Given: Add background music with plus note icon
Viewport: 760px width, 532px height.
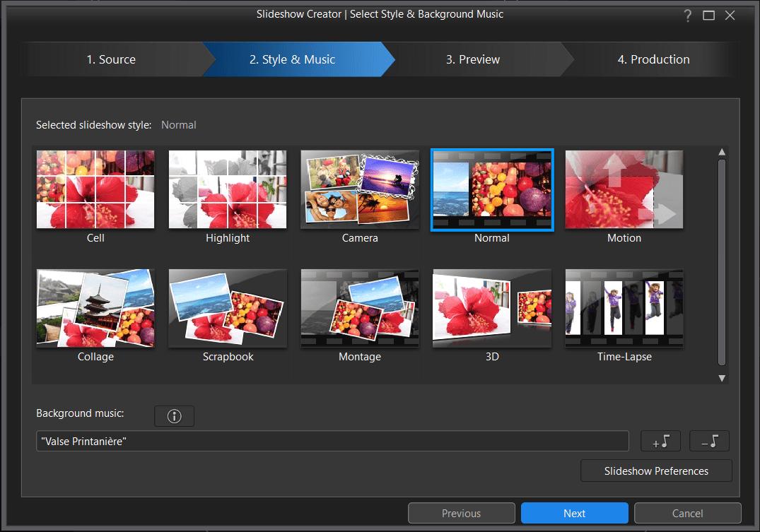Looking at the screenshot, I should tap(660, 441).
